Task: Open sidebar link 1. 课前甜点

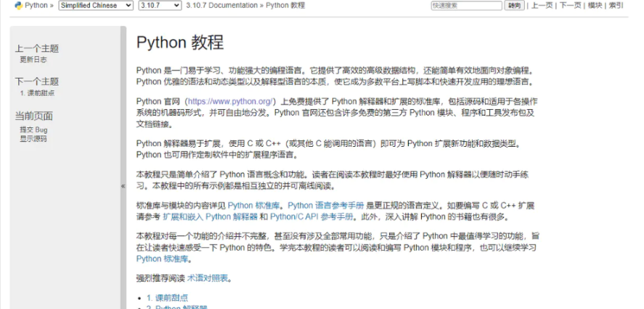Action: click(x=37, y=93)
